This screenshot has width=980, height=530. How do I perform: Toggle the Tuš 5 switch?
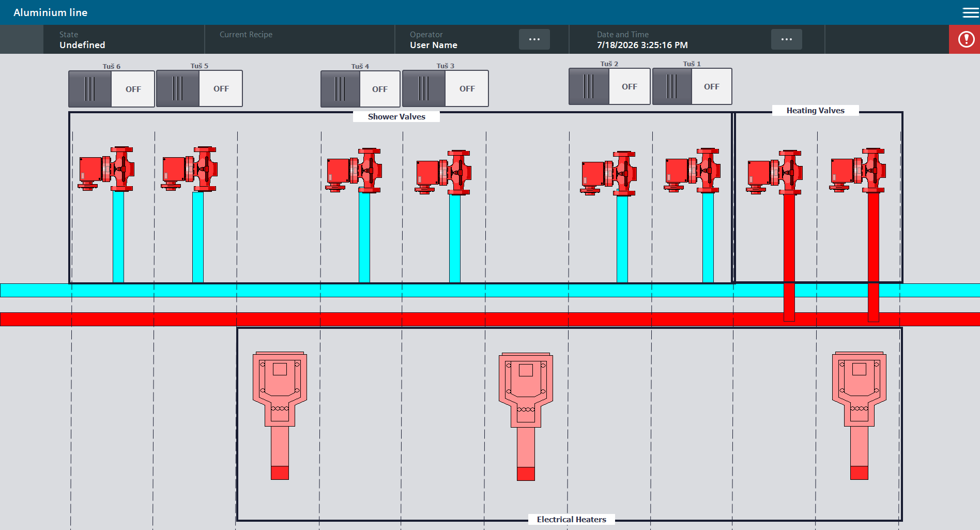(200, 88)
